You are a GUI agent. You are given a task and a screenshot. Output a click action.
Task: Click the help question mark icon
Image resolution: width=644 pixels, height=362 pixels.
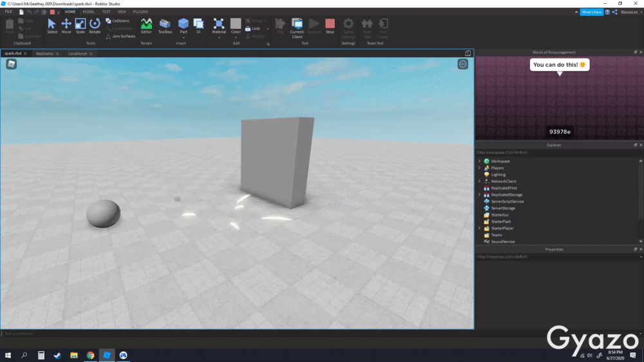click(607, 12)
